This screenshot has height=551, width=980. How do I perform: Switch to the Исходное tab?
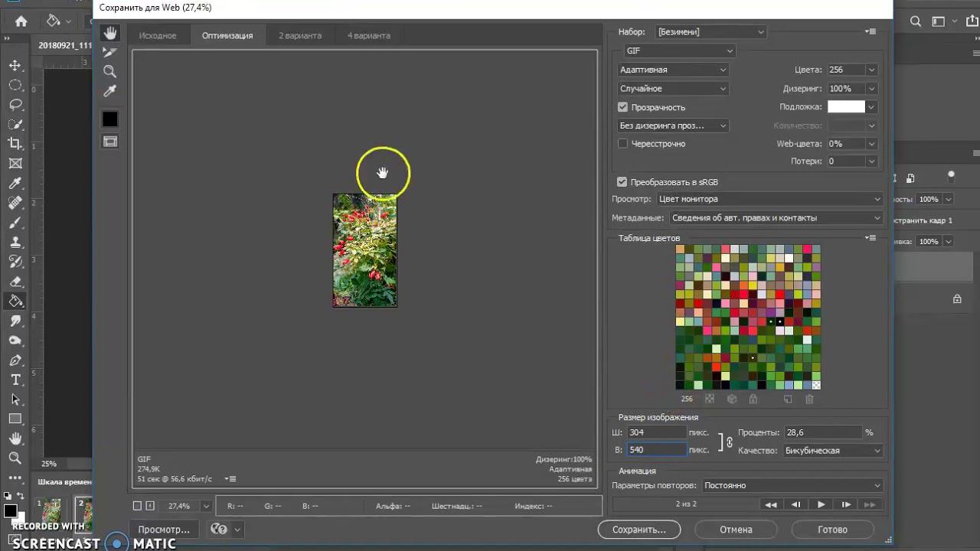click(x=158, y=35)
